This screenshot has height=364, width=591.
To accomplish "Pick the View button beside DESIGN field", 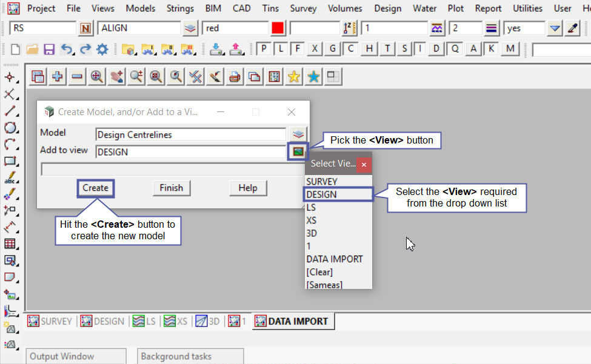I will (298, 151).
